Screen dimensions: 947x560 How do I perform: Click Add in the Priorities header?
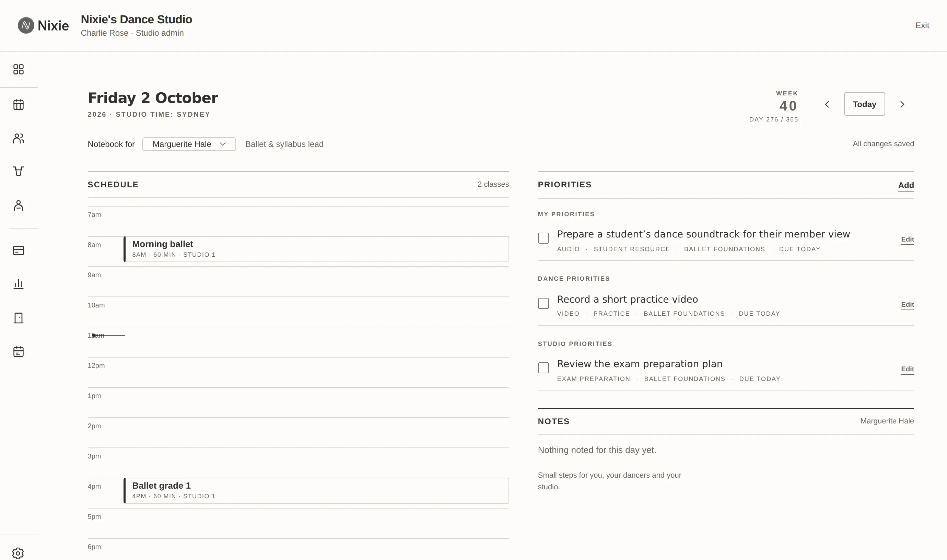906,185
